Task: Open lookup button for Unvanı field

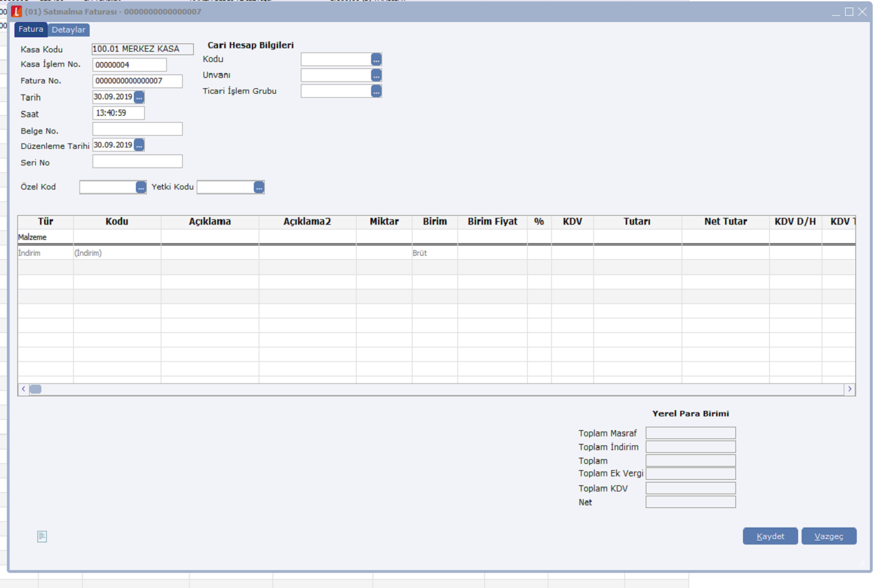Action: pos(376,75)
